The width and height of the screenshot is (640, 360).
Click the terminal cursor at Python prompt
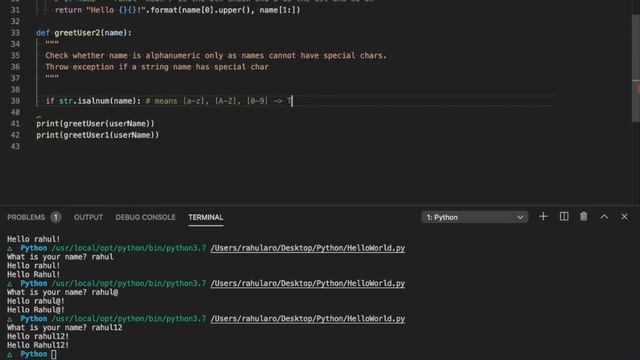pyautogui.click(x=53, y=354)
